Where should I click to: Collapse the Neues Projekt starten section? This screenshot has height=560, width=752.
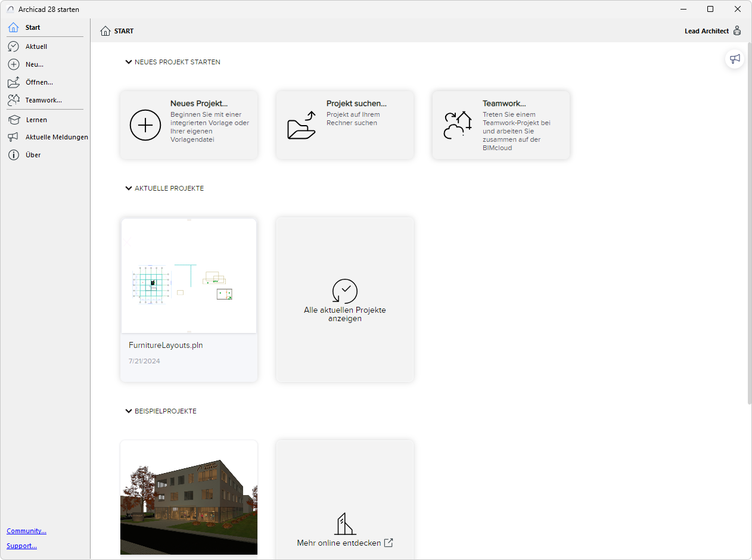[x=129, y=62]
